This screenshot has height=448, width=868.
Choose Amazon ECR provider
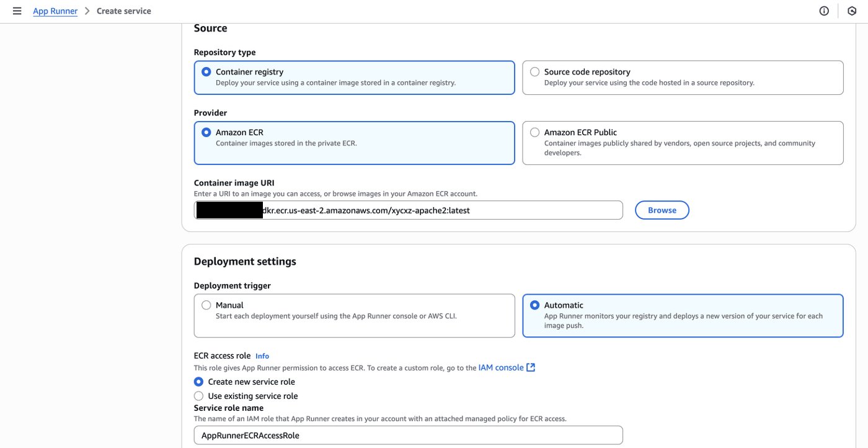click(206, 132)
